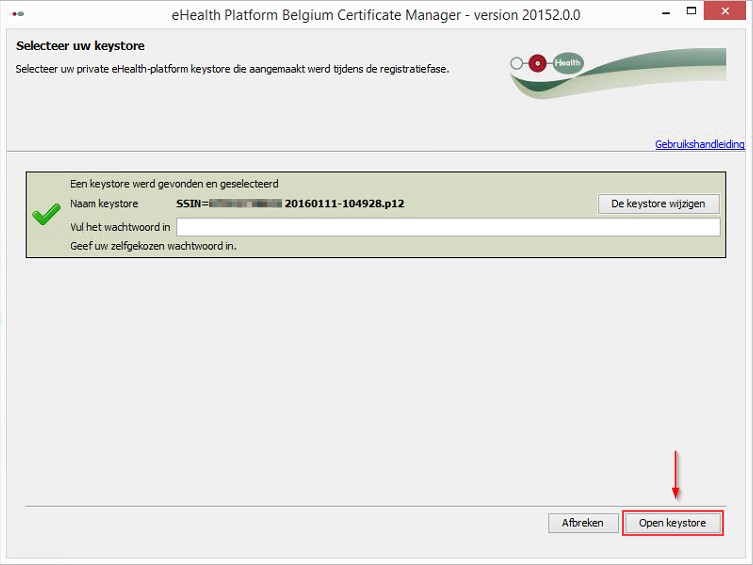Click the green checkmark icon
Screen dimensions: 753x565
point(47,214)
